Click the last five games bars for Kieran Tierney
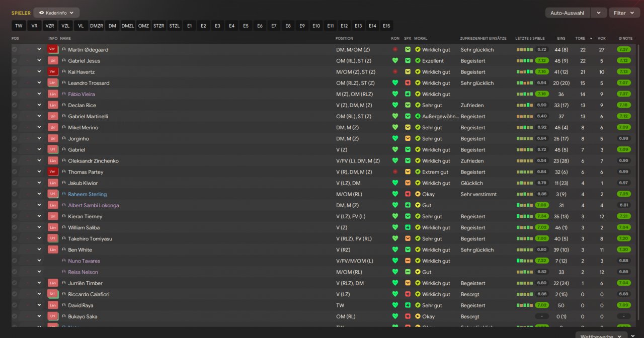644x338 pixels. 524,216
